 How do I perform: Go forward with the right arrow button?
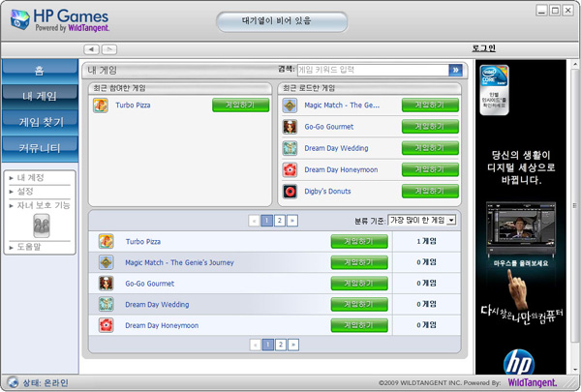(109, 49)
